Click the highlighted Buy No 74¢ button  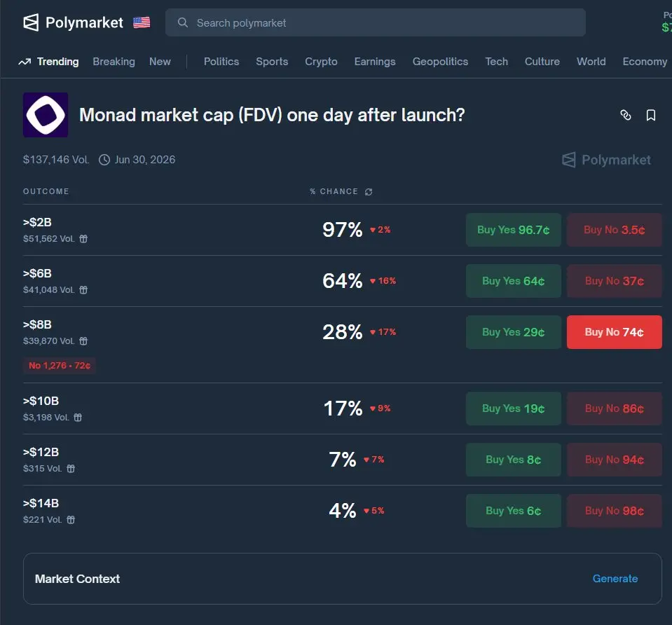click(614, 332)
